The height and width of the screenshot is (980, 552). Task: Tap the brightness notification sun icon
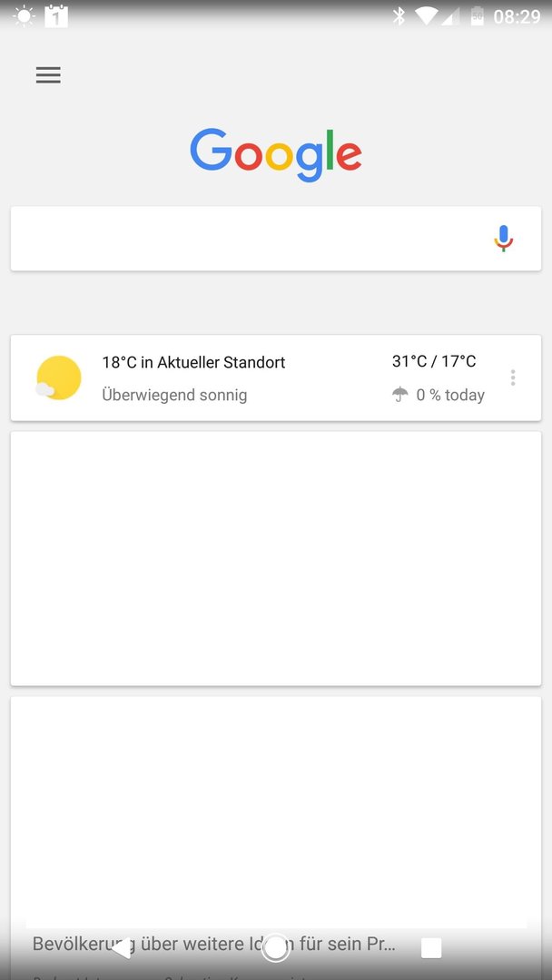pyautogui.click(x=24, y=15)
